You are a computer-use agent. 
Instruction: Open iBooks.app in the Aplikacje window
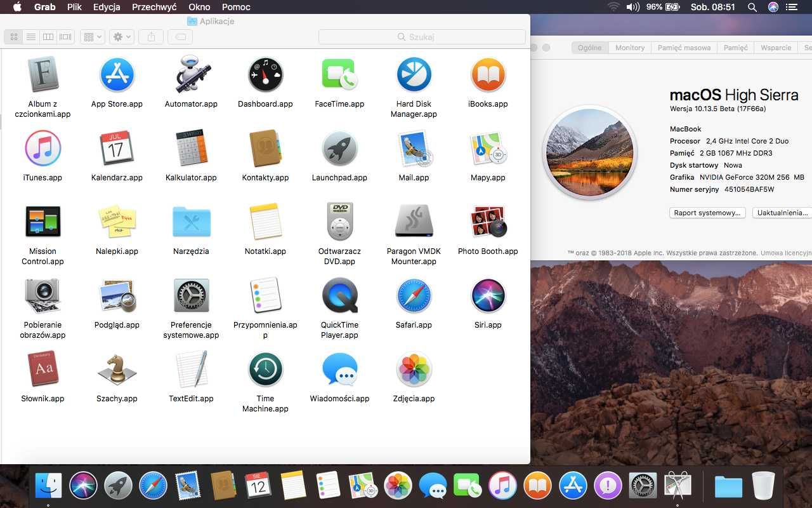tap(488, 74)
